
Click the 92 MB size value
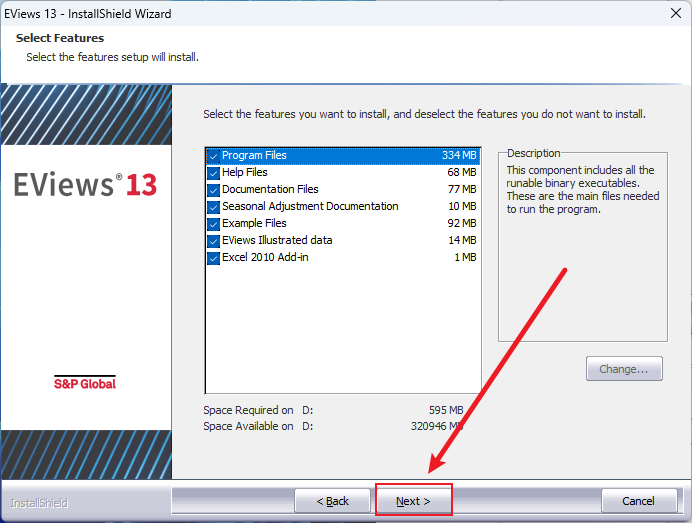pos(462,223)
